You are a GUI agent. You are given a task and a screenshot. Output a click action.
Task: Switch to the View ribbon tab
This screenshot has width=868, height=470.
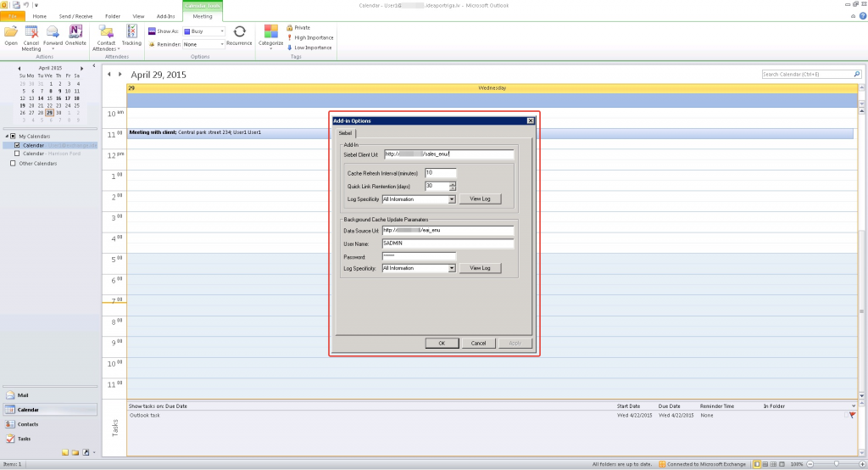tap(138, 16)
